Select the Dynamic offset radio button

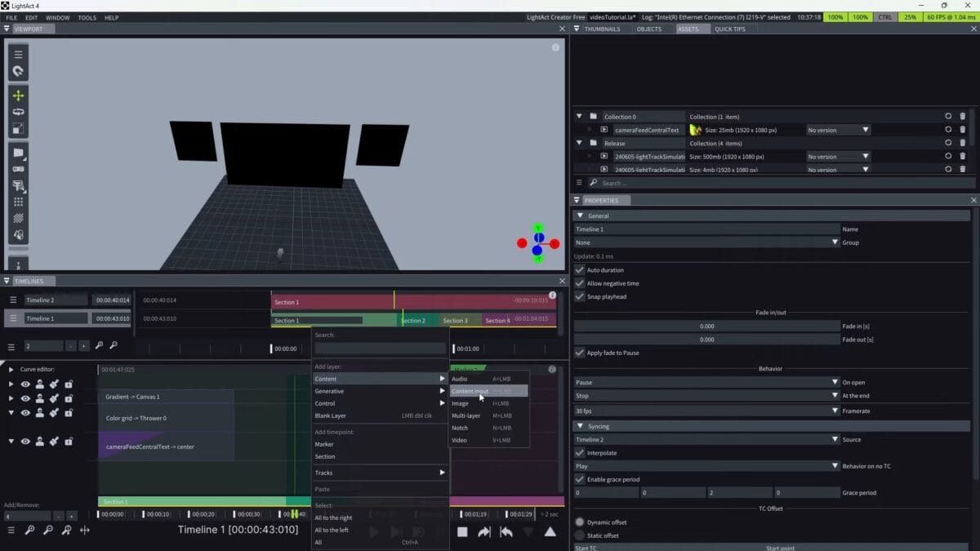[580, 522]
